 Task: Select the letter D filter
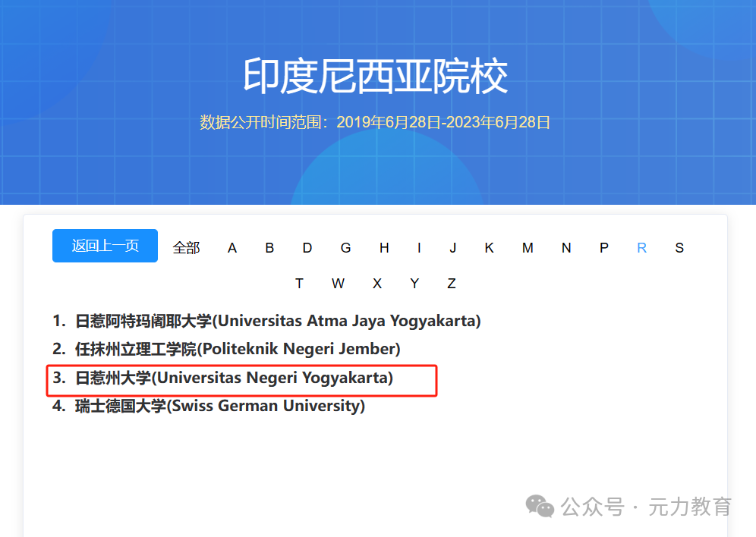click(x=307, y=247)
